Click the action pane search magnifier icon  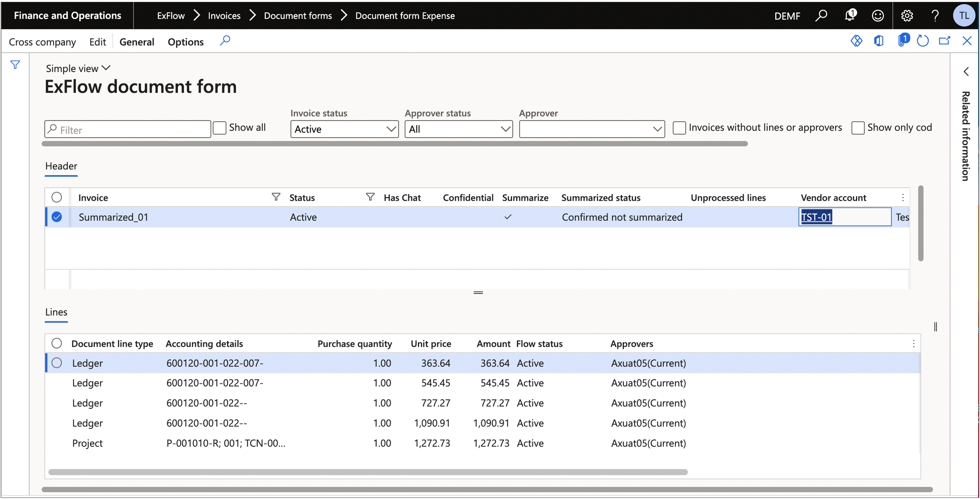225,41
